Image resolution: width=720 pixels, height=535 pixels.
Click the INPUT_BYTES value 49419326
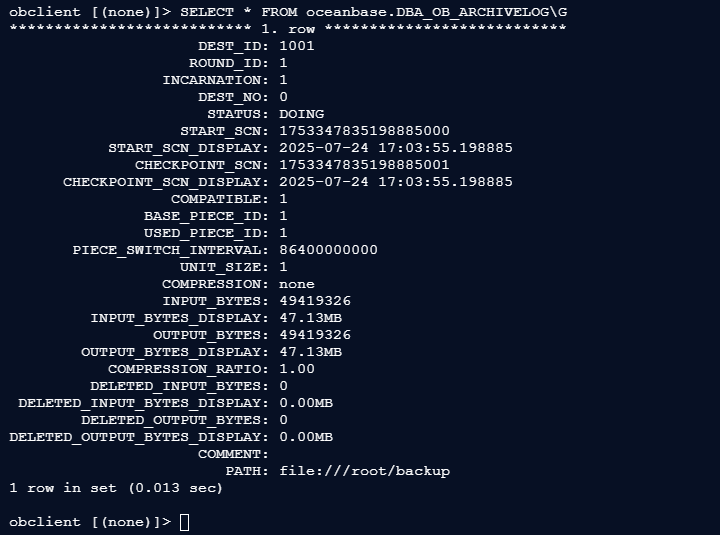(315, 301)
